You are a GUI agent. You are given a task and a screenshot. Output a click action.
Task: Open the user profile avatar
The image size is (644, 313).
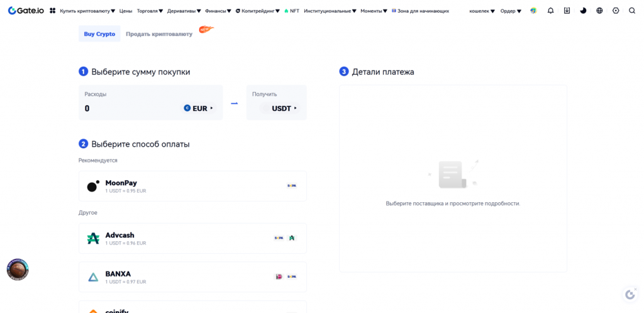coord(533,11)
